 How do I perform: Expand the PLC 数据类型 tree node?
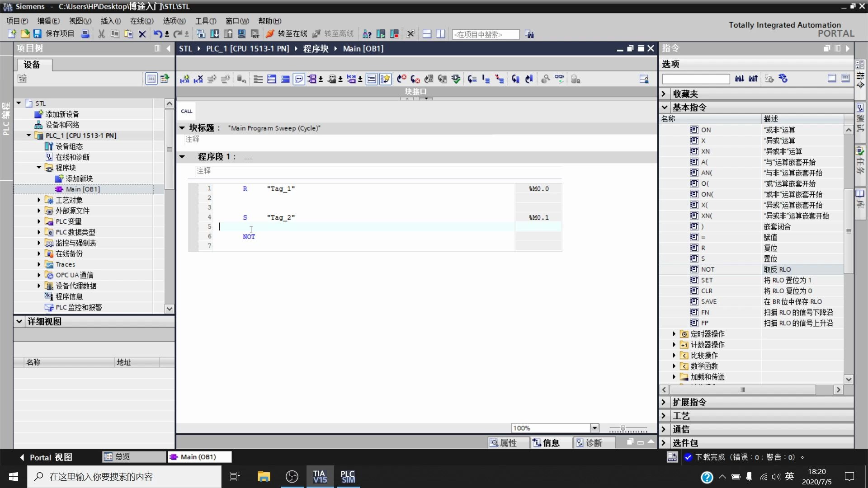click(39, 232)
